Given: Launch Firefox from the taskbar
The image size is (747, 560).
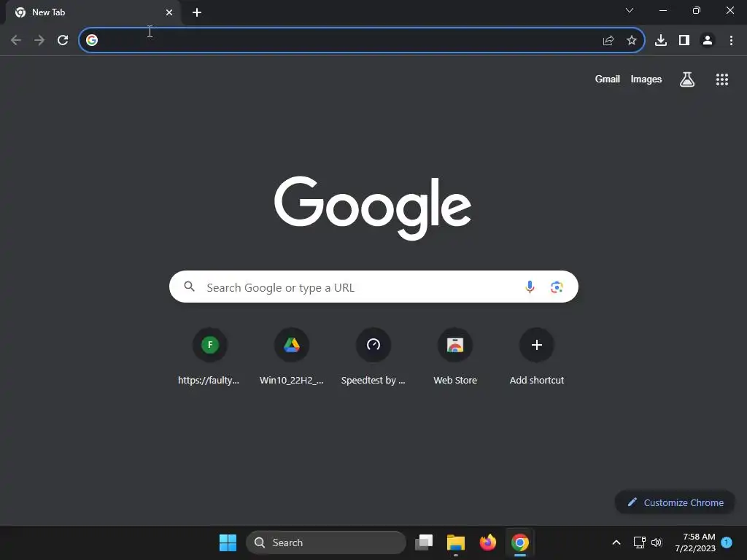Looking at the screenshot, I should coord(488,542).
